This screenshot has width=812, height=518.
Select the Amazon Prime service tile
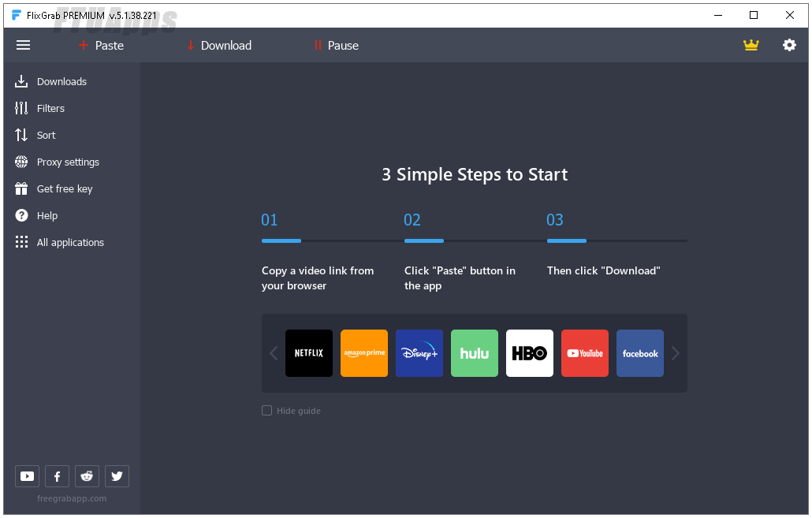pyautogui.click(x=364, y=353)
